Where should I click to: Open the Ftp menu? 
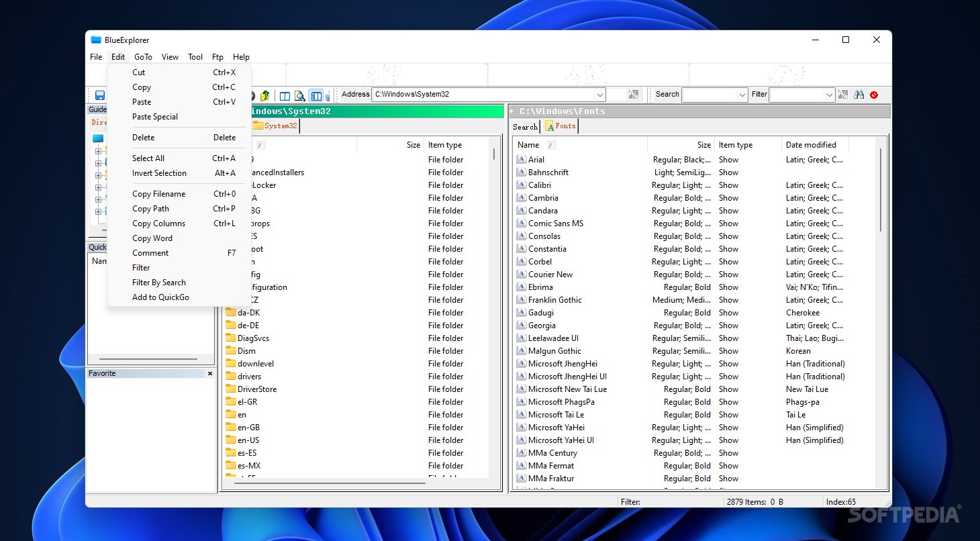[217, 57]
